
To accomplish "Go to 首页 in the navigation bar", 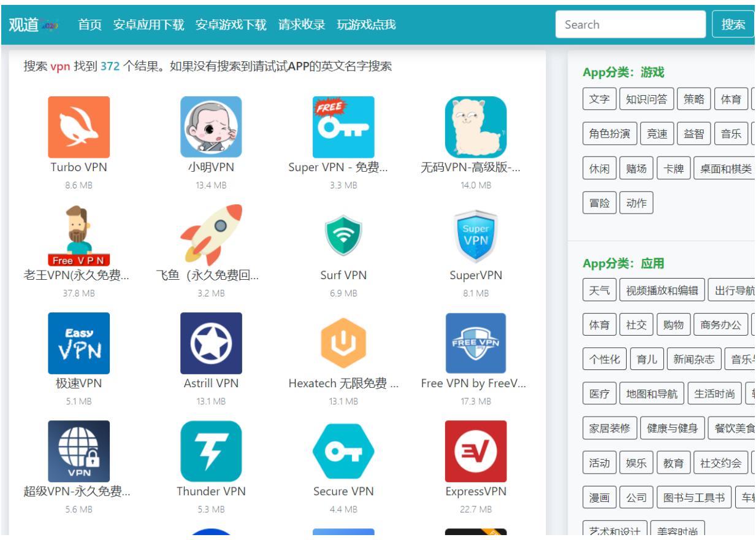I will pyautogui.click(x=90, y=25).
